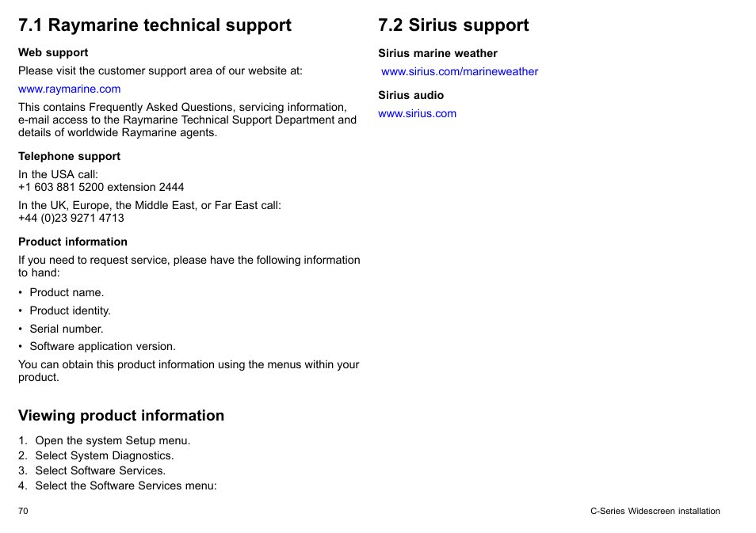Screen dimensions: 756x533
Task: Click the Serial number bullet item
Action: pos(67,329)
